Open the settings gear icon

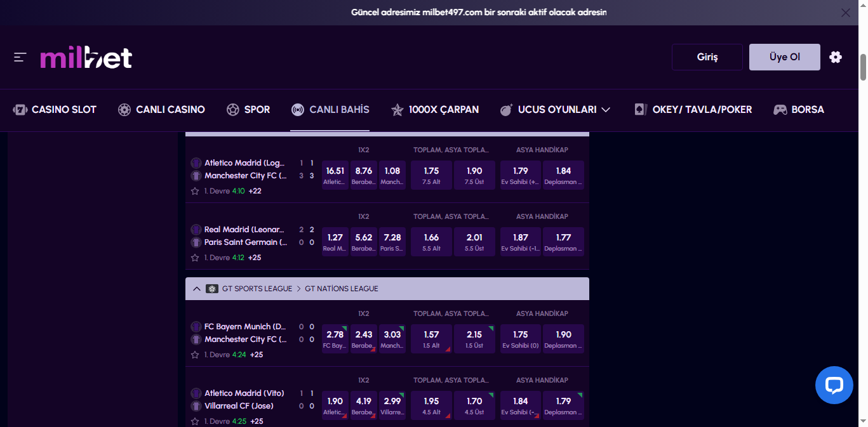(836, 57)
